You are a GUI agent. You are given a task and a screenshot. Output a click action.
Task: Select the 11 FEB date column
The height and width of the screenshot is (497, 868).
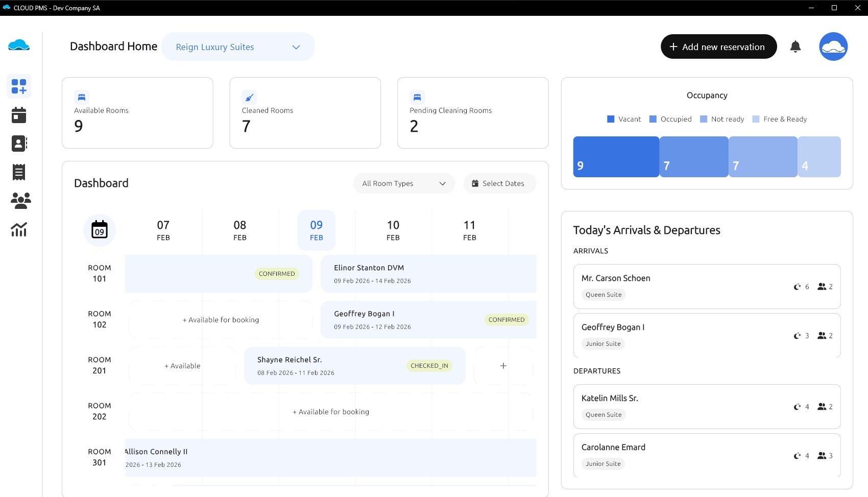point(470,230)
